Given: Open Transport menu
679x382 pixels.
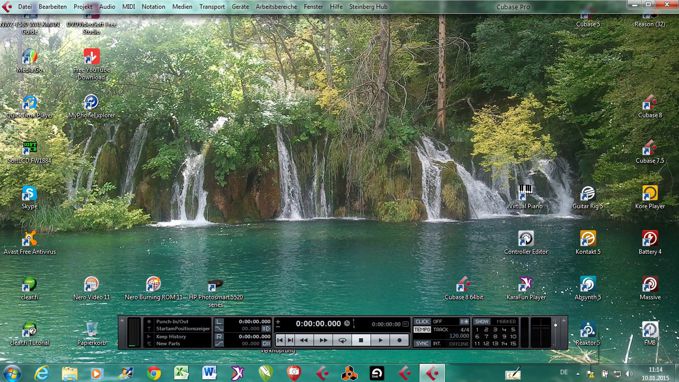Looking at the screenshot, I should click(x=212, y=7).
